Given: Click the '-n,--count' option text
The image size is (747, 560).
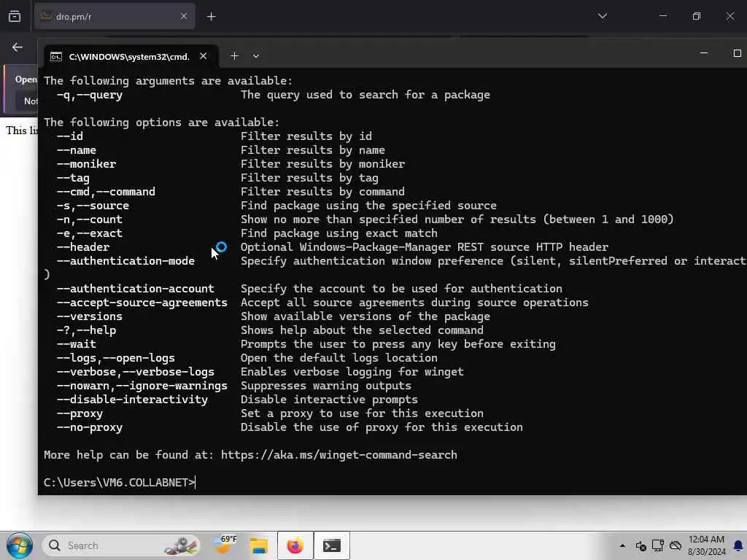Looking at the screenshot, I should tap(90, 219).
